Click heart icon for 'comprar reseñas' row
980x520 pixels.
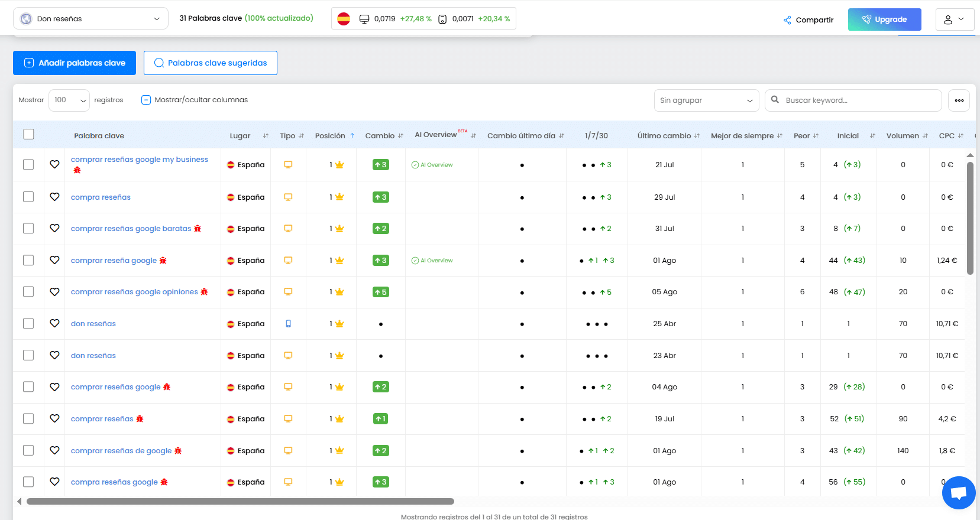[54, 418]
